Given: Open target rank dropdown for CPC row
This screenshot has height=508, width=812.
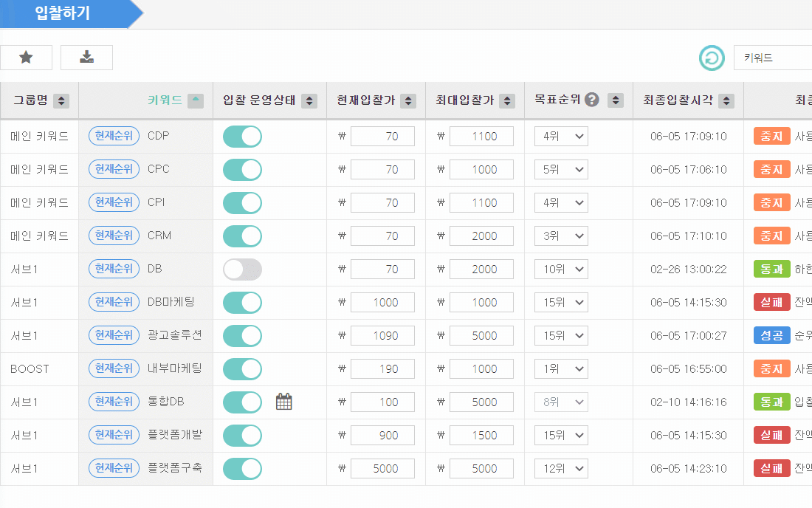Looking at the screenshot, I should coord(561,170).
